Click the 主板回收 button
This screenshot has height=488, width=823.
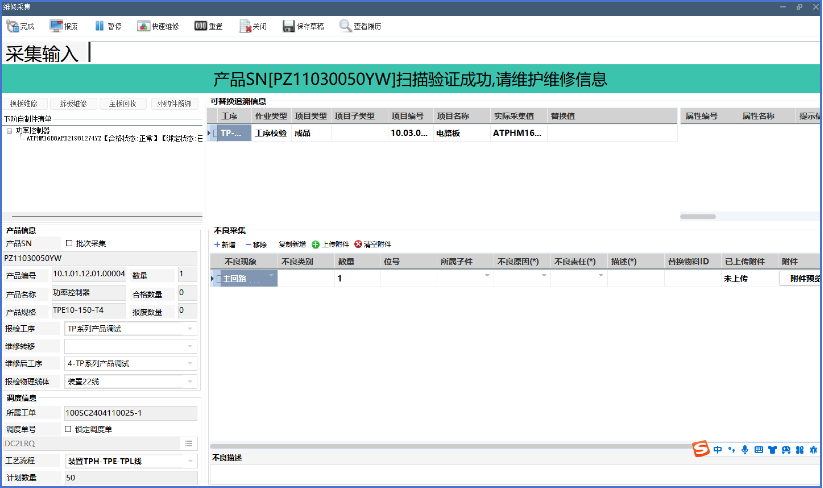(122, 104)
